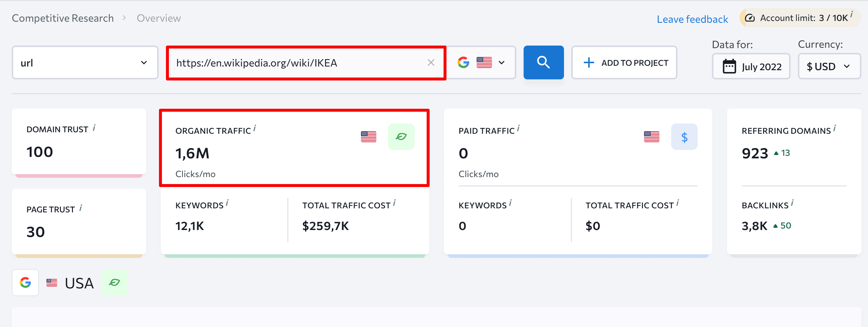Click the blue search magnifier button

(x=543, y=62)
